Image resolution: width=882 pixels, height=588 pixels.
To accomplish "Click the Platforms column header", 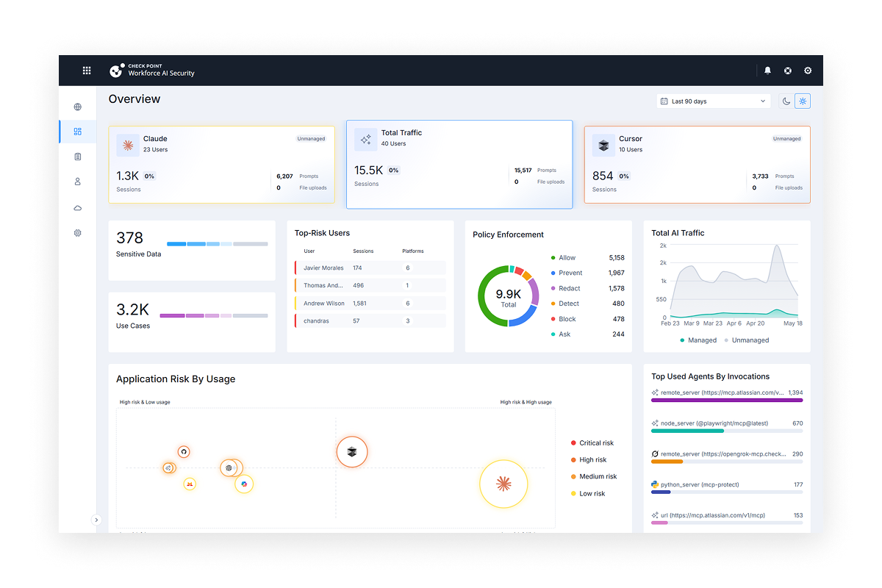I will (413, 251).
